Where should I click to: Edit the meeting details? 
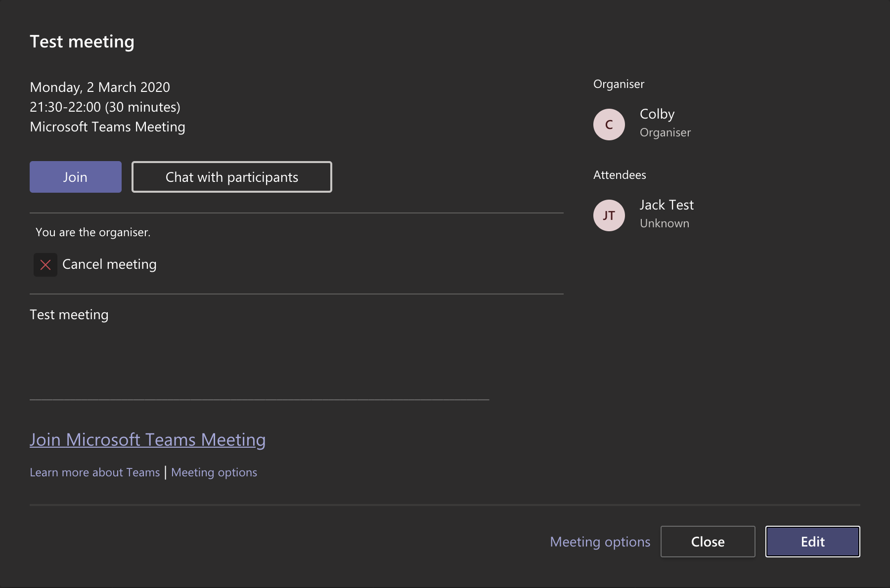coord(812,542)
